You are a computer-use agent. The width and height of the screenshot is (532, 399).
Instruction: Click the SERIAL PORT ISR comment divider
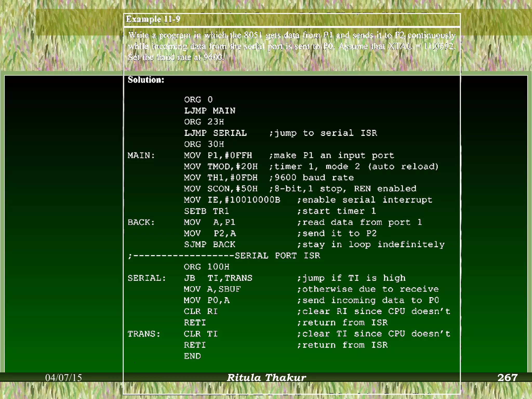[x=224, y=256]
